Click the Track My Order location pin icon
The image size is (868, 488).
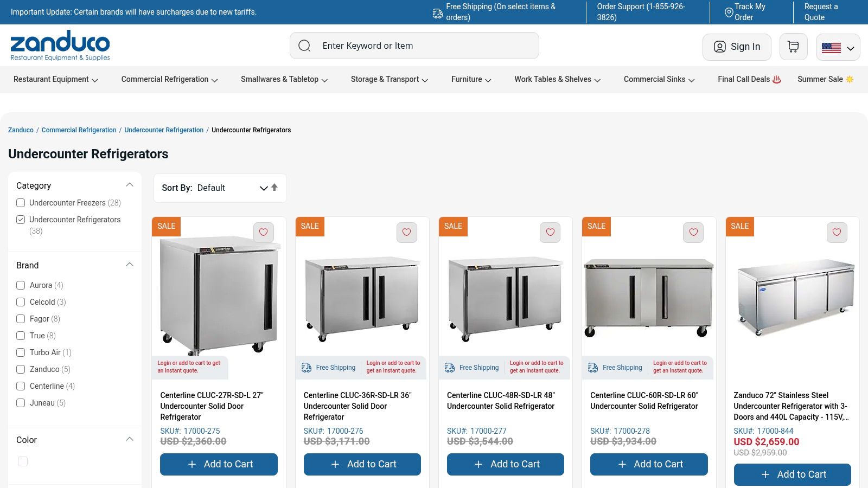729,12
